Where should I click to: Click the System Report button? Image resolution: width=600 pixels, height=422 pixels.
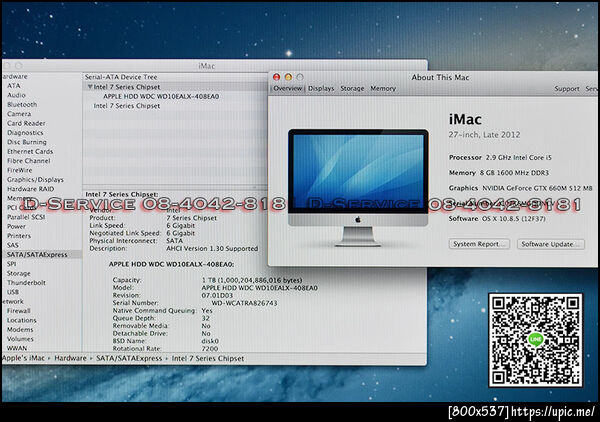[x=479, y=244]
